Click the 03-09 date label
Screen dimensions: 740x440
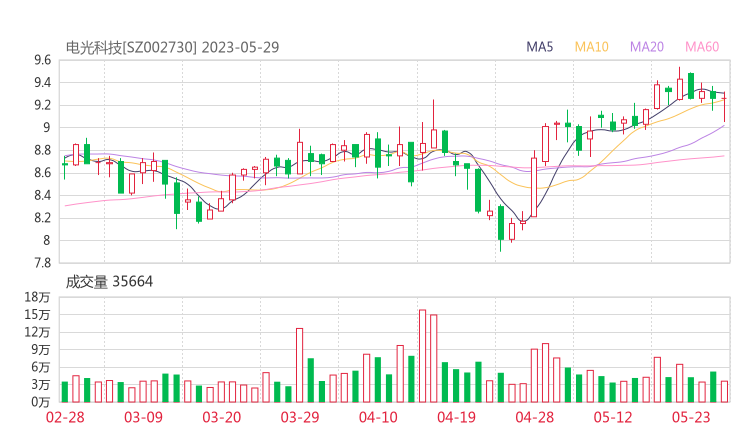pyautogui.click(x=143, y=417)
